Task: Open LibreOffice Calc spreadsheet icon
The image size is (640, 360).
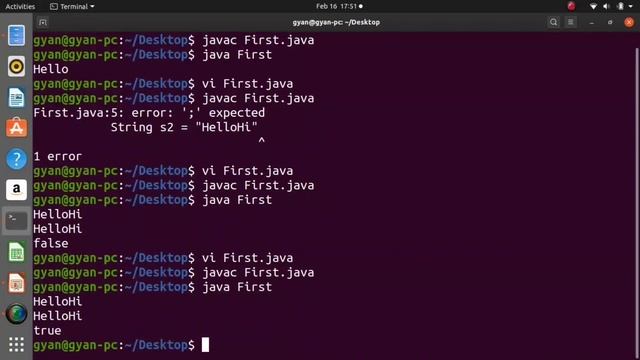Action: click(x=16, y=252)
